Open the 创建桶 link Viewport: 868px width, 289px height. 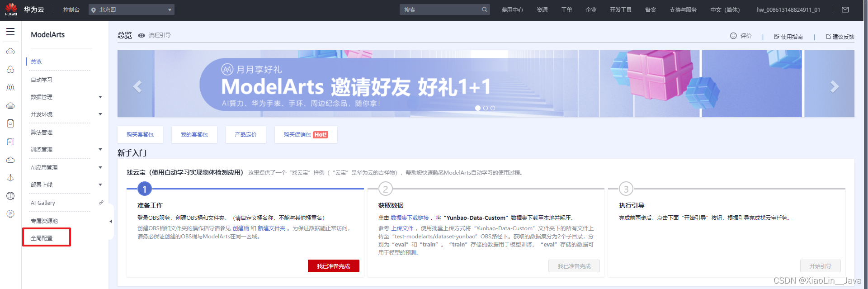241,228
